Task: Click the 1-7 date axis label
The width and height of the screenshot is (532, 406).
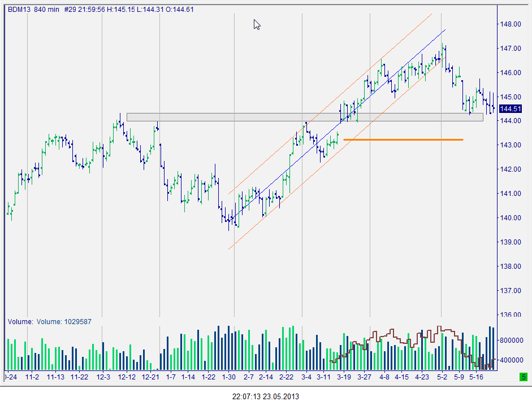Action: 171,377
